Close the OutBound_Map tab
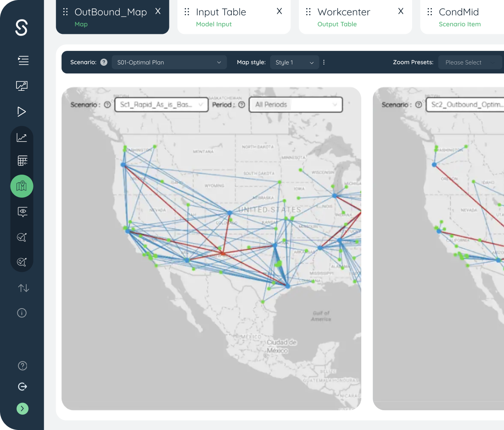Screen dimensions: 504x430 point(158,11)
